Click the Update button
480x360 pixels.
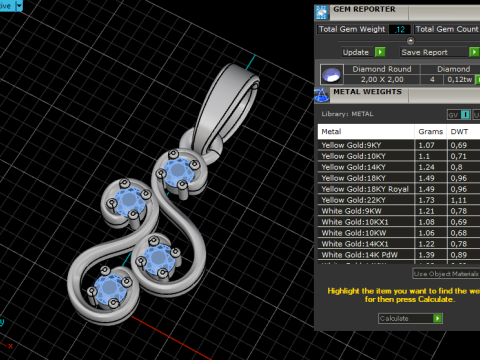364,52
